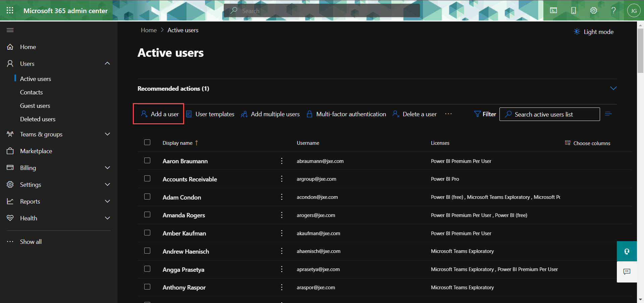Open more actions for Amber Kaufman

pyautogui.click(x=282, y=233)
